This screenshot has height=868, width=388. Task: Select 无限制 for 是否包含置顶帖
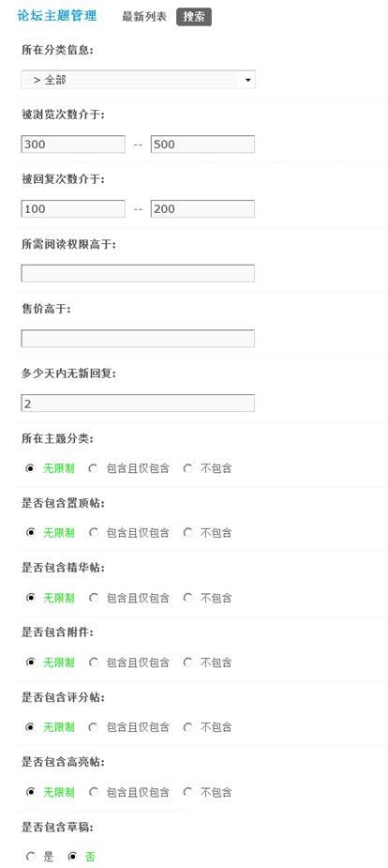click(30, 533)
